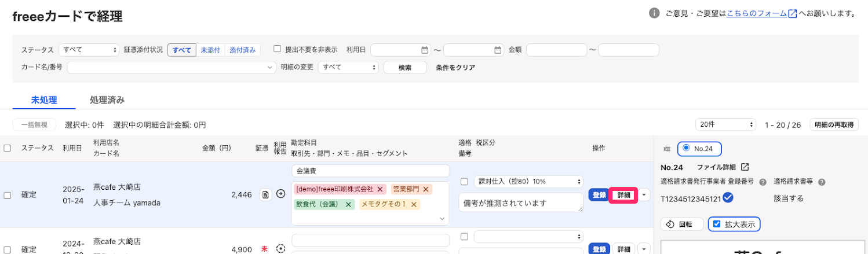
Task: Toggle 適格 checkbox in the 2,446 row
Action: (x=464, y=182)
